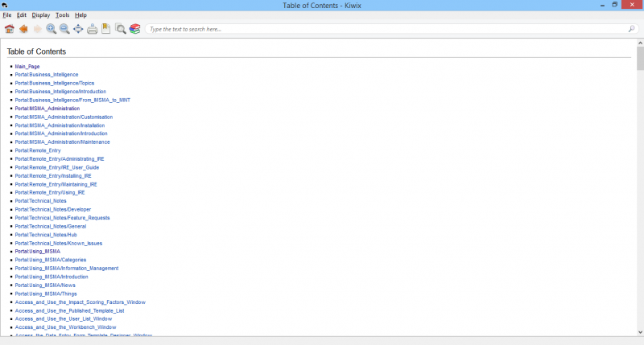
Task: Click the printer icon
Action: pyautogui.click(x=93, y=29)
